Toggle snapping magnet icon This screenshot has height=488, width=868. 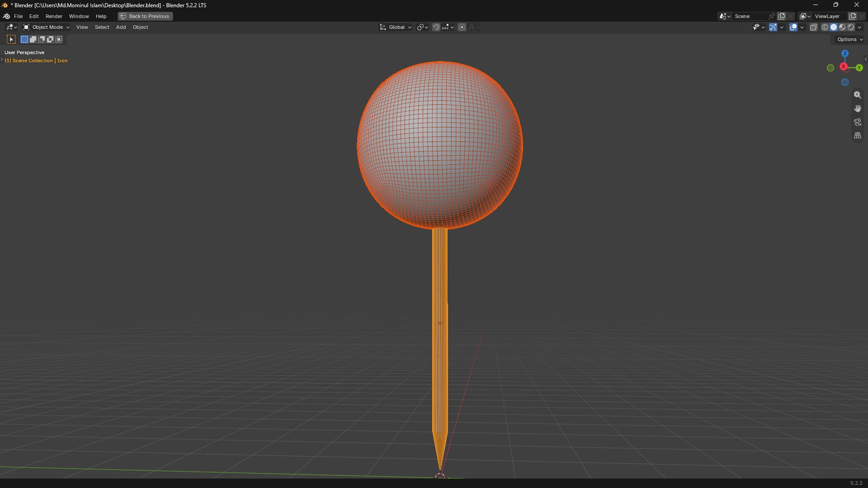tap(436, 27)
